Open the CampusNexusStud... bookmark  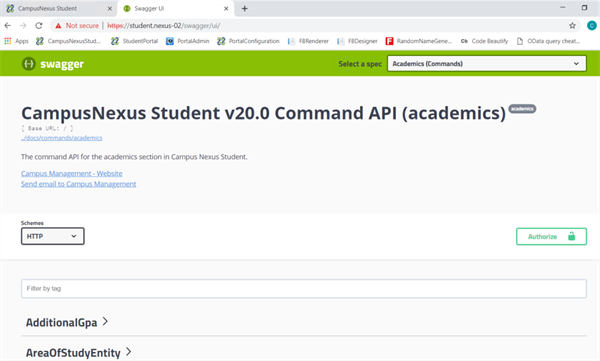(68, 41)
